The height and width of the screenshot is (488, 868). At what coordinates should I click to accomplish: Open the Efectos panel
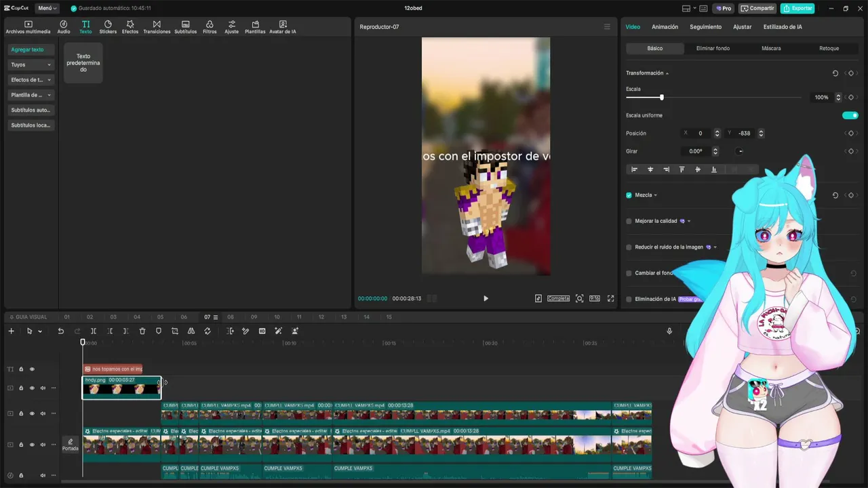pos(130,27)
